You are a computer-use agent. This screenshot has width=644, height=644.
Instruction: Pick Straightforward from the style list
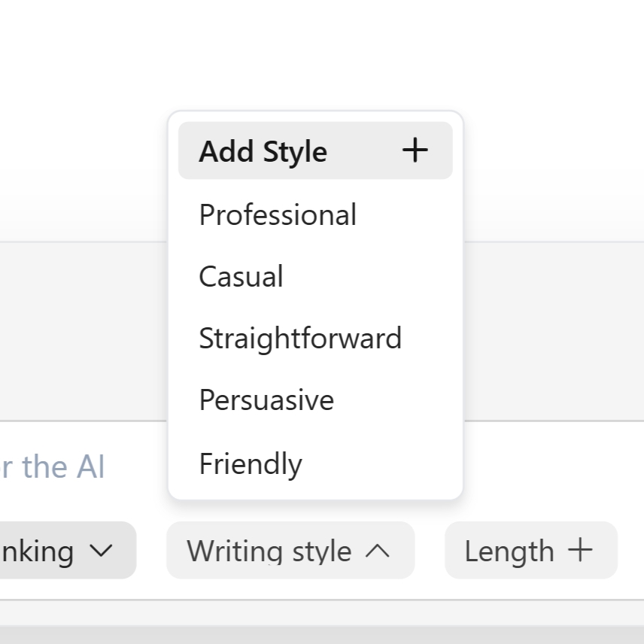[300, 338]
